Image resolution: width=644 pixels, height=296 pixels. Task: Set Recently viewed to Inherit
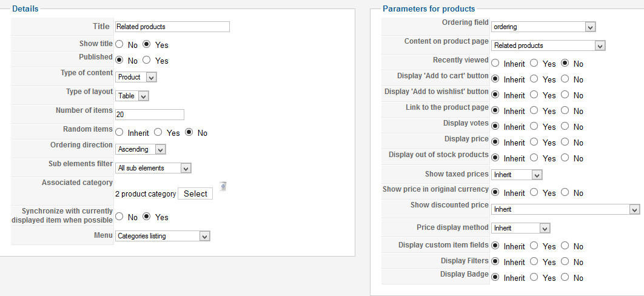tap(495, 63)
